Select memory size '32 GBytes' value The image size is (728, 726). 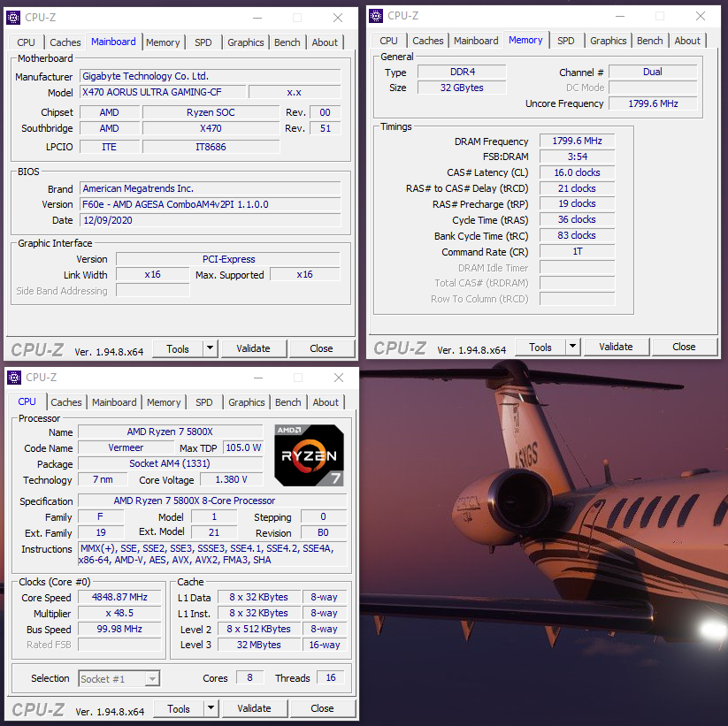pos(462,88)
